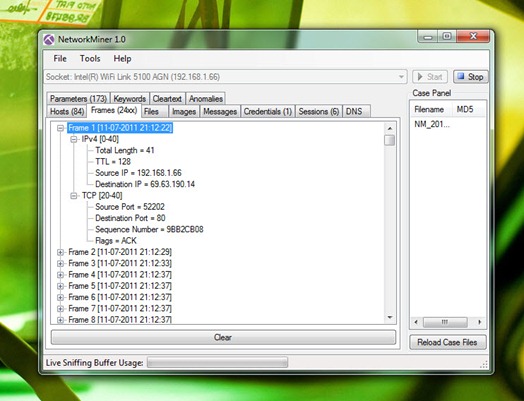The height and width of the screenshot is (401, 524).
Task: Click the Case Panel horizontal scrollbar thumb
Action: [x=445, y=322]
